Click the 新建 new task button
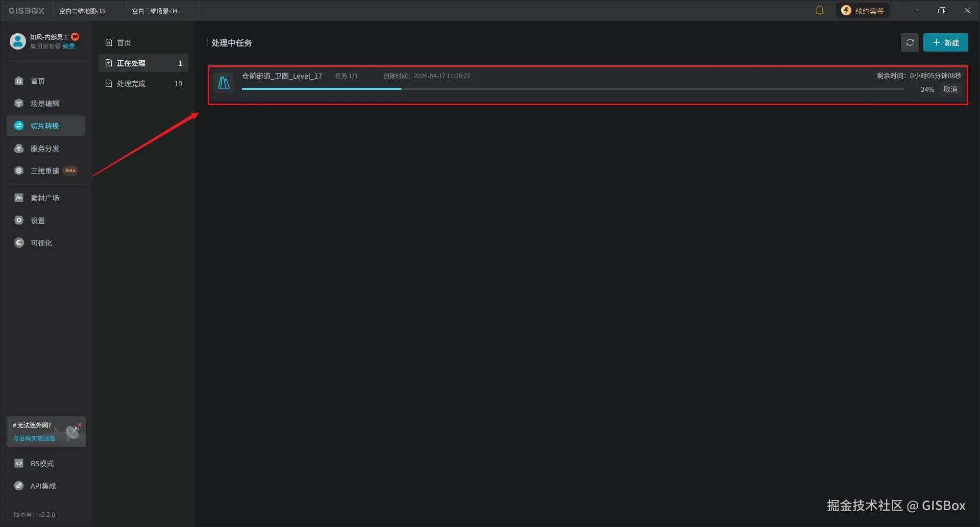The height and width of the screenshot is (527, 980). (946, 42)
